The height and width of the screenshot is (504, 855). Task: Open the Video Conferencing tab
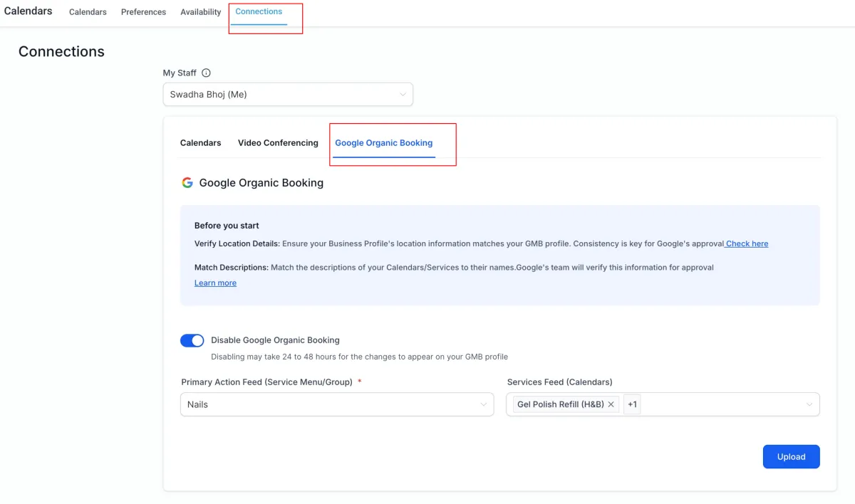pos(278,143)
